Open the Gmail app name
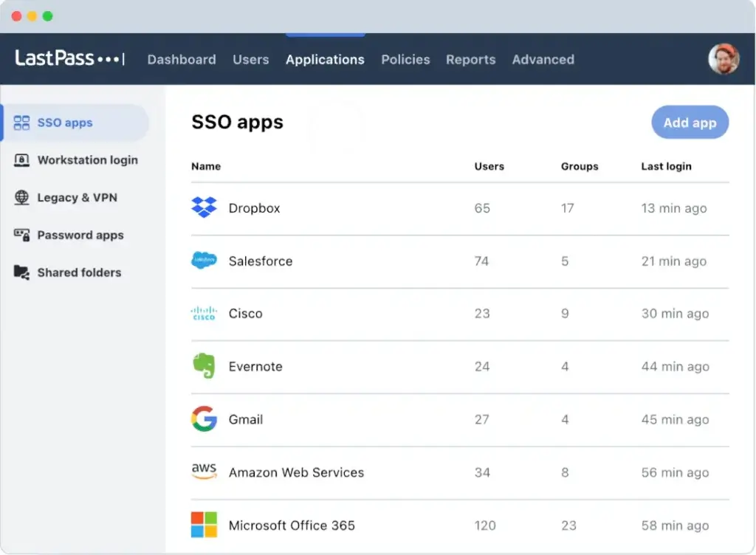This screenshot has width=756, height=555. tap(245, 420)
